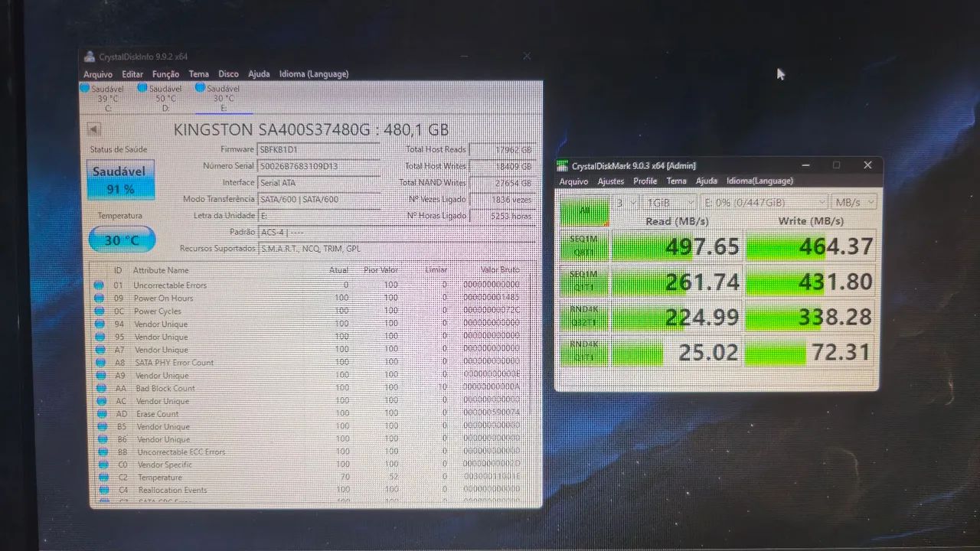This screenshot has width=980, height=551.
Task: Click the Total Host Reads value 17962 GB
Action: (x=501, y=150)
